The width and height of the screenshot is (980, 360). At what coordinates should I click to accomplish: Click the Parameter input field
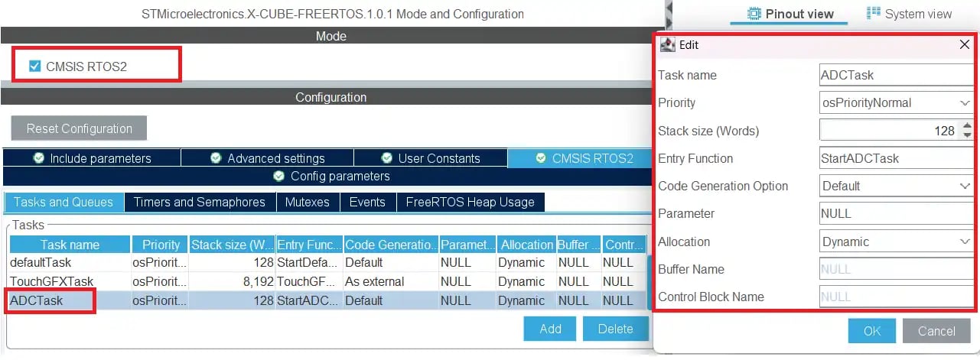(896, 213)
